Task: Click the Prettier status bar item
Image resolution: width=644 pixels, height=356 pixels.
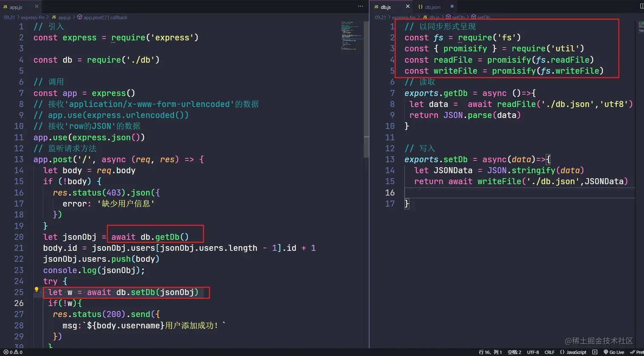Action: [x=637, y=352]
